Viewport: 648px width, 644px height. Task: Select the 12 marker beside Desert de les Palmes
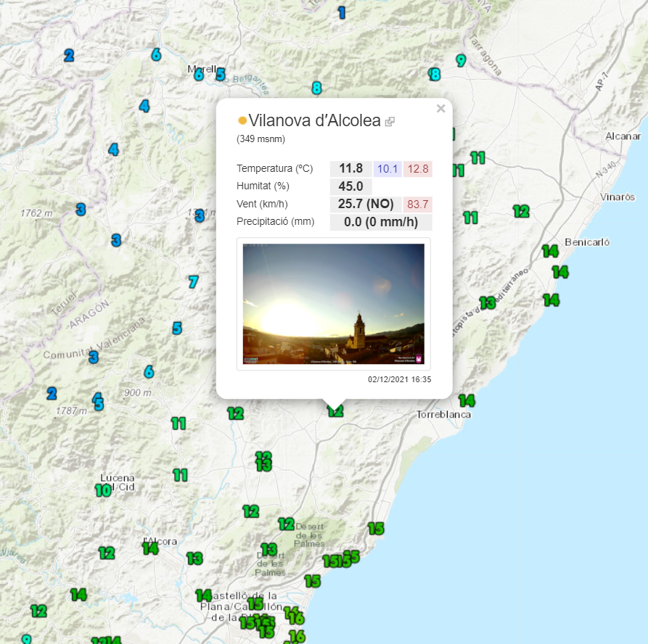point(287,524)
